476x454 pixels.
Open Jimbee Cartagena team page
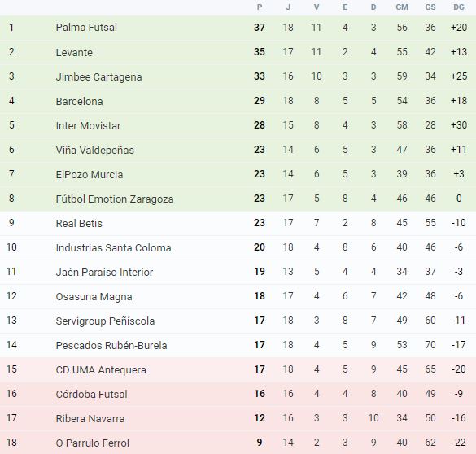(98, 76)
